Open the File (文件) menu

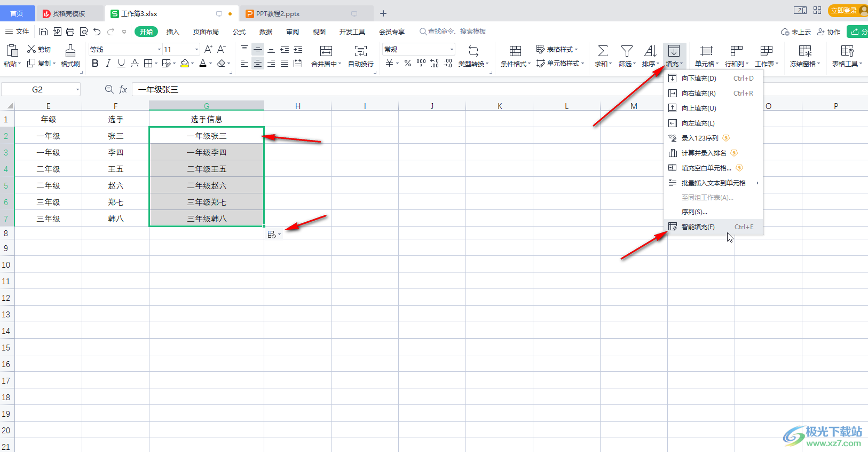17,32
